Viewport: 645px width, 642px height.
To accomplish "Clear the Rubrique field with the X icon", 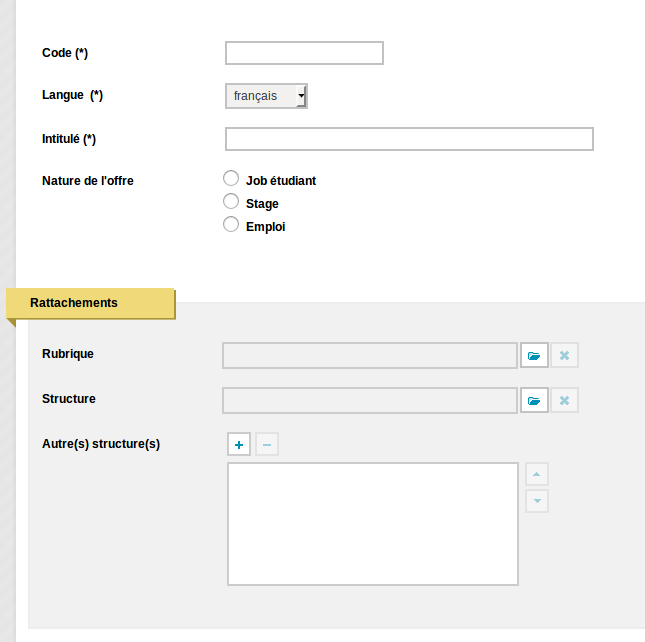I will (564, 355).
